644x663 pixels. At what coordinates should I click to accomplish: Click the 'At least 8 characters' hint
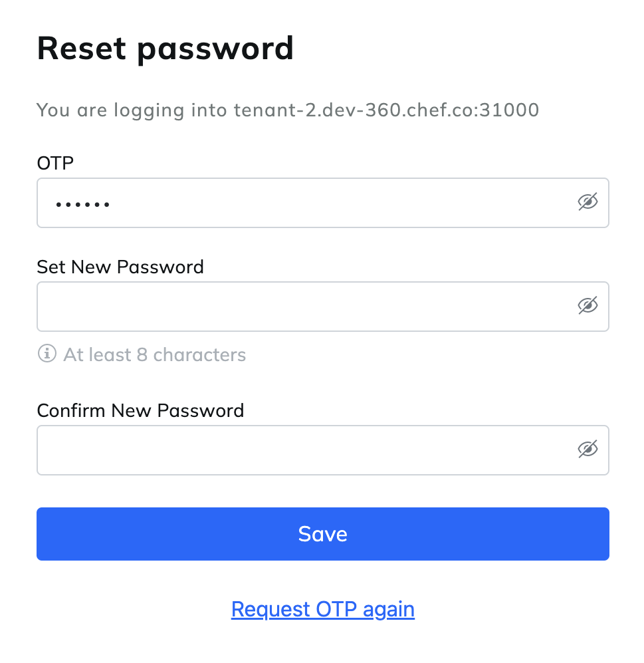pyautogui.click(x=154, y=354)
